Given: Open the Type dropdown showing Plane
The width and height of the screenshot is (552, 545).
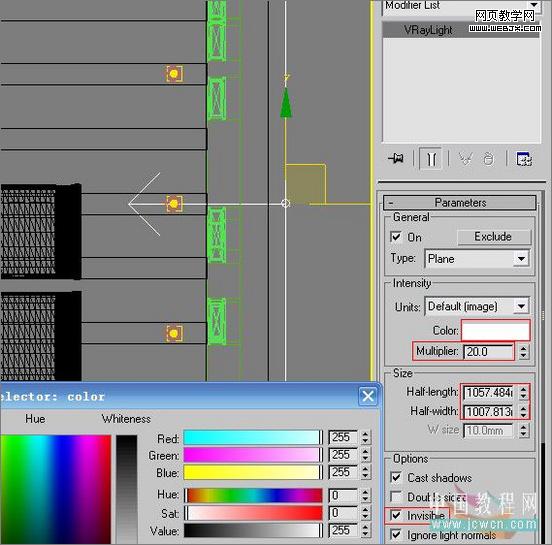Looking at the screenshot, I should [521, 259].
